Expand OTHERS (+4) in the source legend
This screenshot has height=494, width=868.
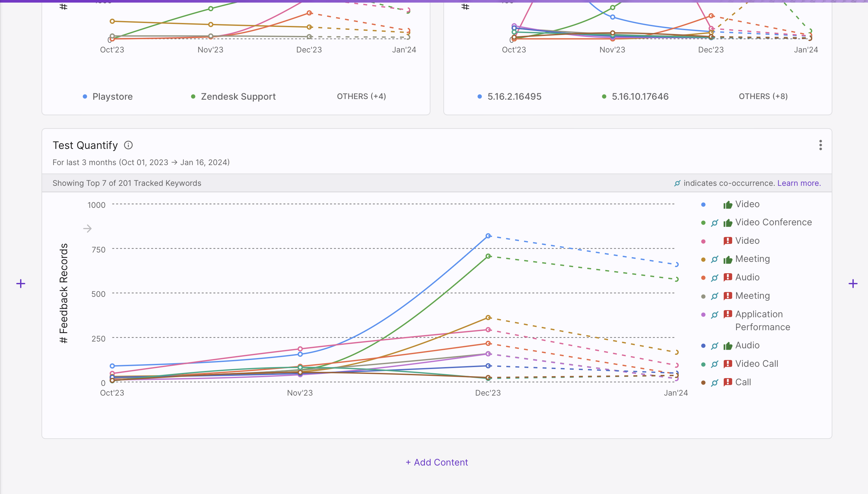(x=361, y=96)
